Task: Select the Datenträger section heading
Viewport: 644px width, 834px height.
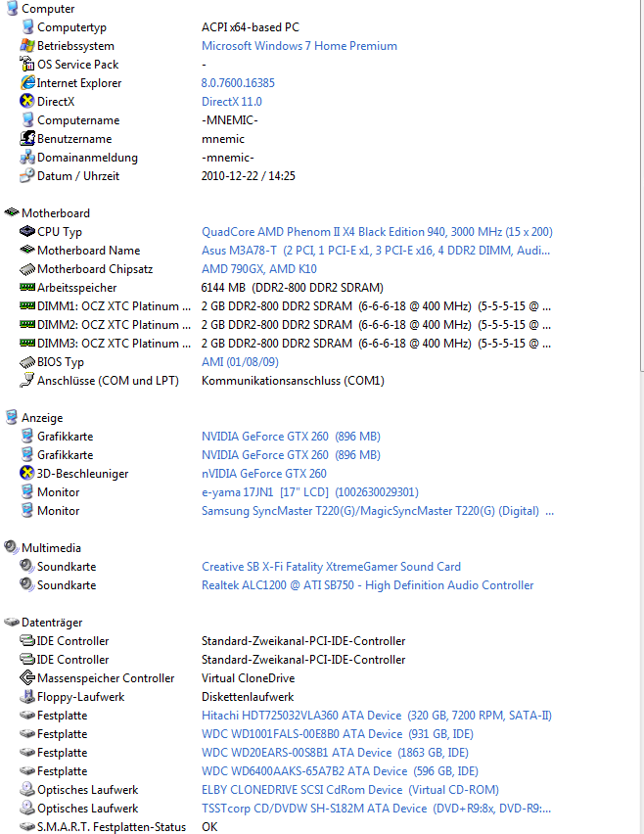Action: (x=52, y=623)
